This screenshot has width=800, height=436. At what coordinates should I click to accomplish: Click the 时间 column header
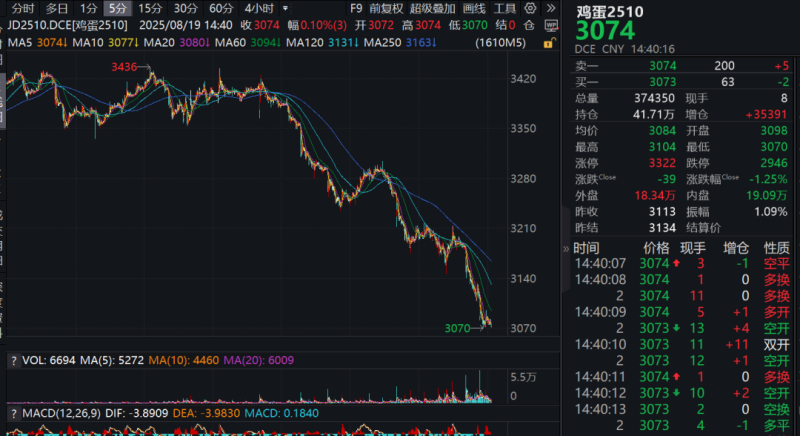586,248
